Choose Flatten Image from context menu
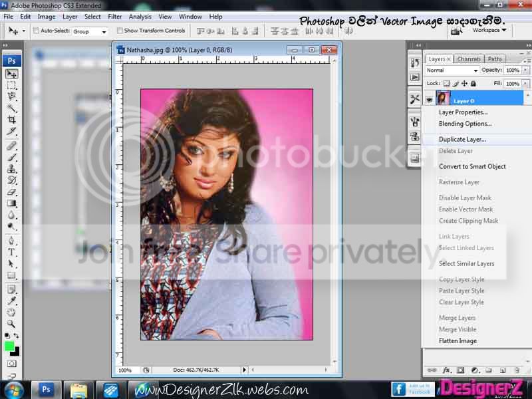 458,340
